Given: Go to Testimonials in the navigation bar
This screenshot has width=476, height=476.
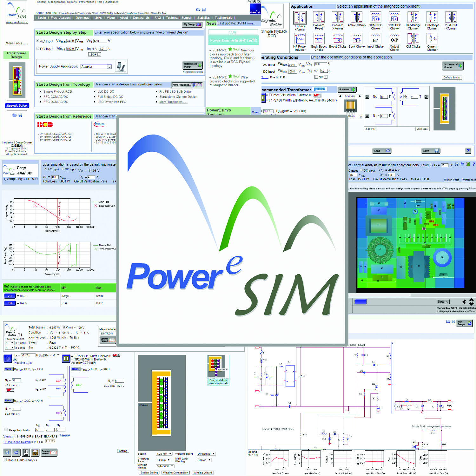Looking at the screenshot, I should click(x=223, y=18).
